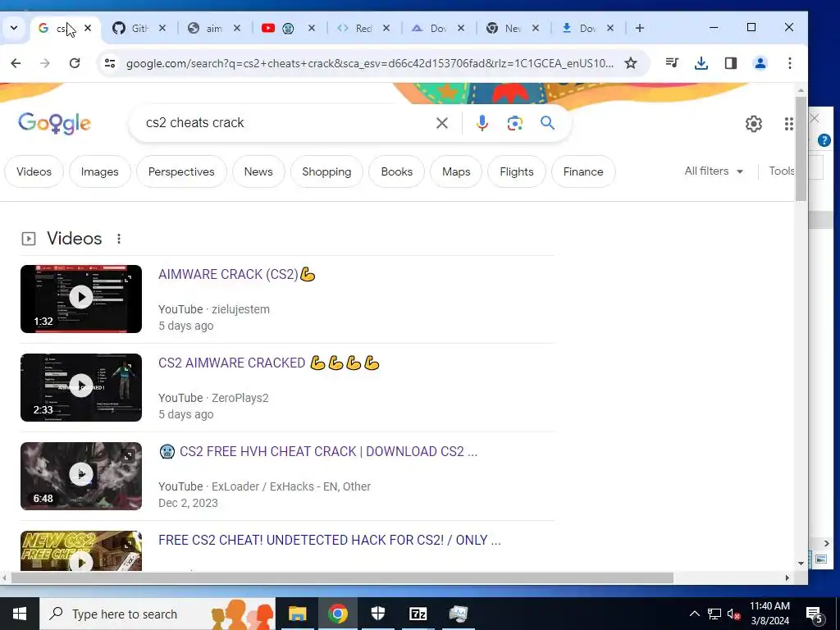Open the Chrome downloads icon
840x630 pixels.
[701, 63]
